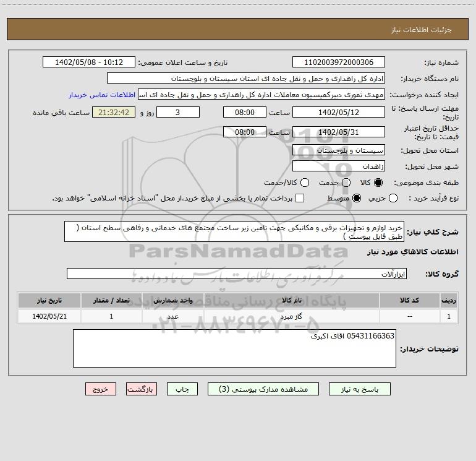Click the شماره نیاز field 1102003972000306
The image size is (476, 461).
(x=339, y=62)
